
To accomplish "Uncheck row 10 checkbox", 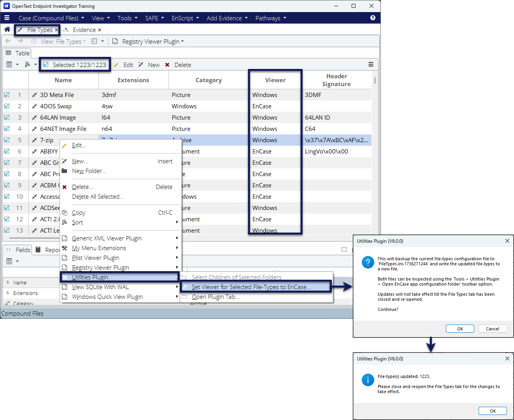I will coord(7,196).
